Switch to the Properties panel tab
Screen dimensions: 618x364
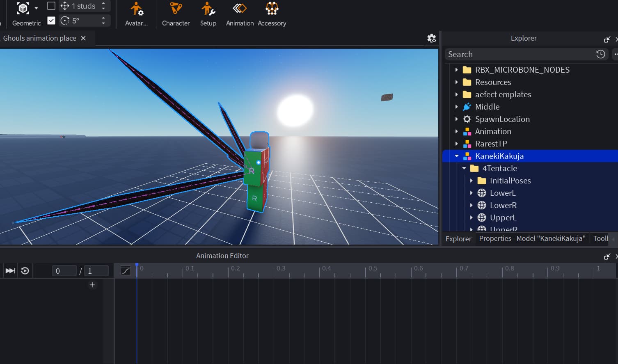(x=532, y=238)
